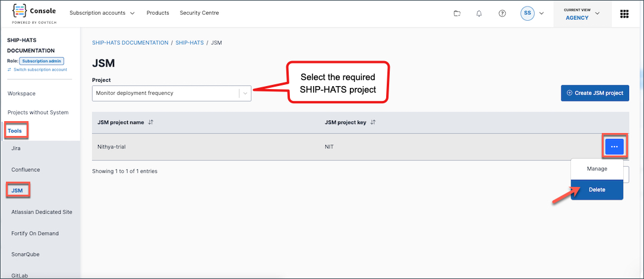
Task: Open SHIP-HATS DOCUMENTATION breadcrumb link
Action: pyautogui.click(x=130, y=43)
